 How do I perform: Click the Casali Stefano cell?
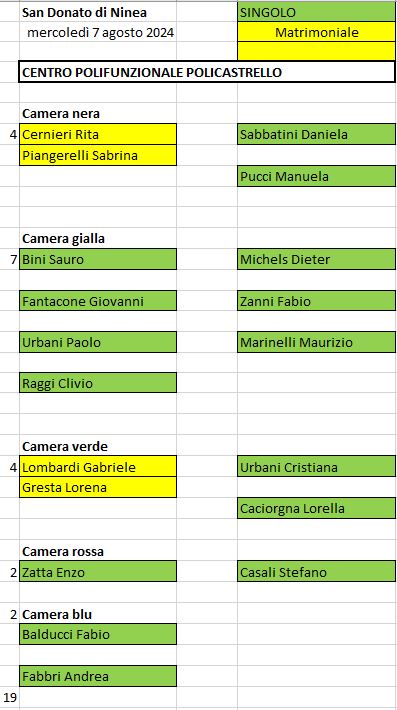tap(316, 572)
